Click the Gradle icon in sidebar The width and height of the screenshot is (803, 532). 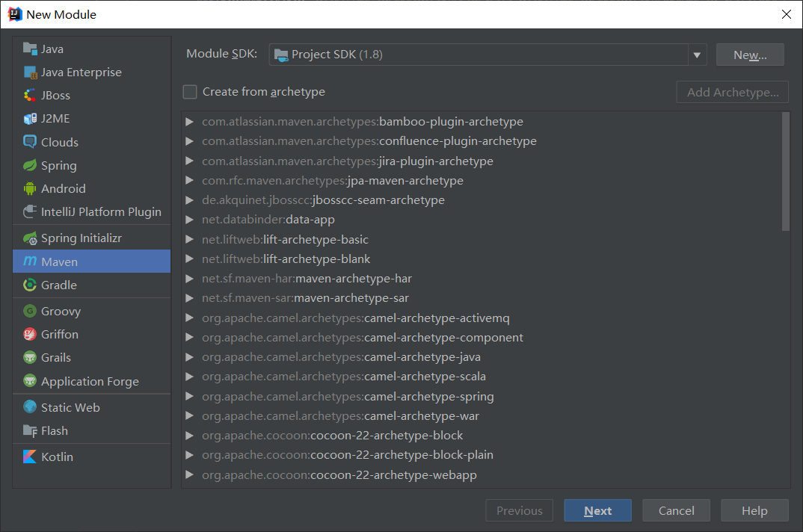30,285
